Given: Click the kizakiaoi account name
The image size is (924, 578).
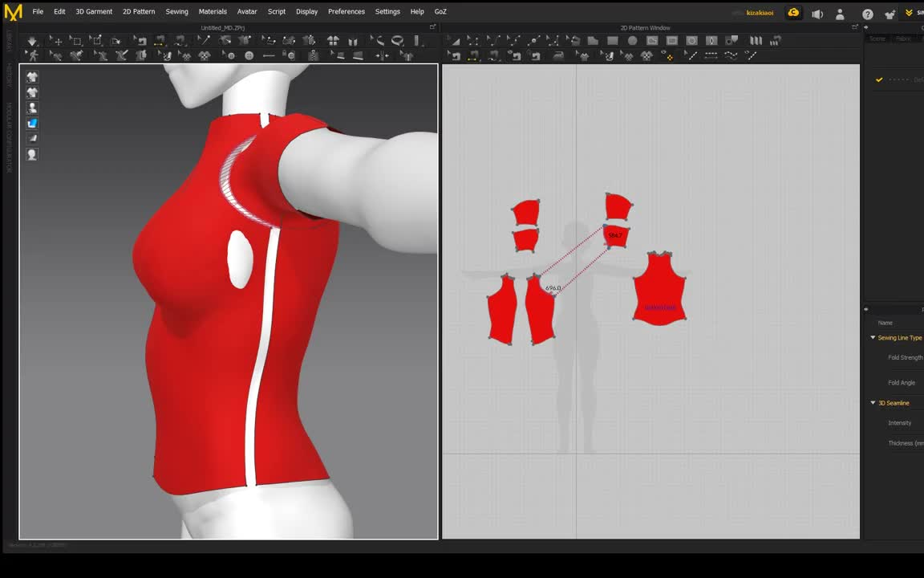Looking at the screenshot, I should tap(760, 12).
